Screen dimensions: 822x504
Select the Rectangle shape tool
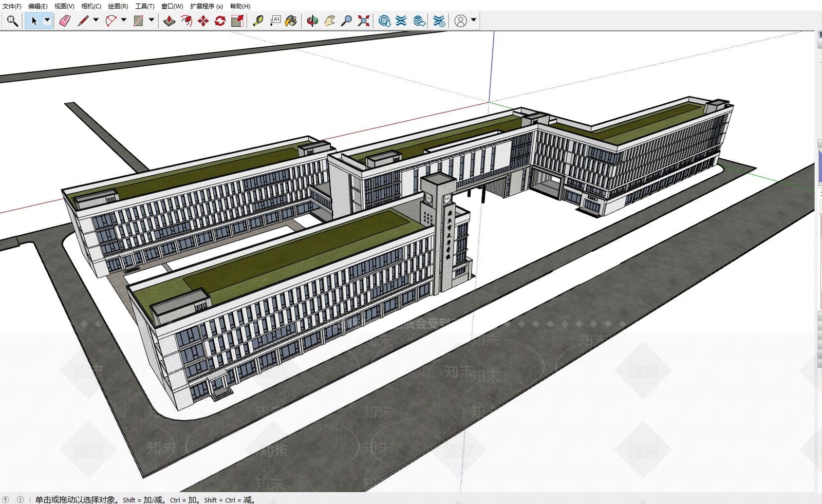point(138,21)
